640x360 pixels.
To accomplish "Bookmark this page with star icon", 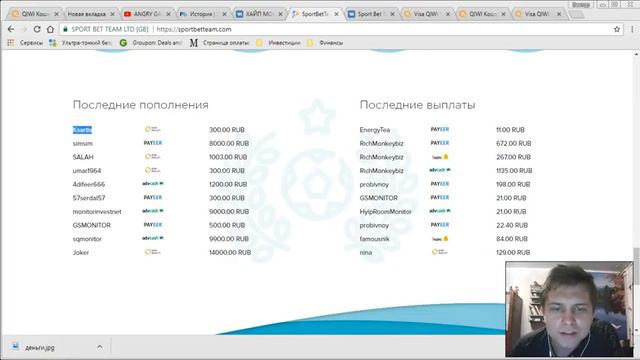I will (617, 29).
